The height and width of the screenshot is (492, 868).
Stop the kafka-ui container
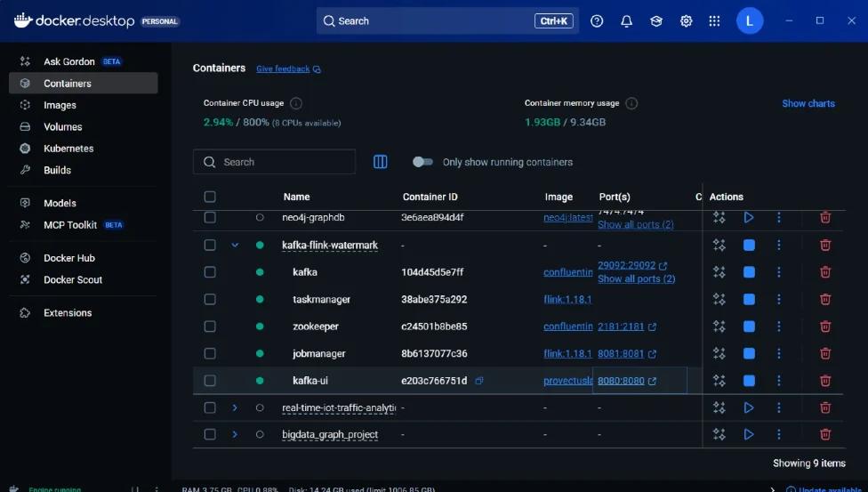click(749, 381)
